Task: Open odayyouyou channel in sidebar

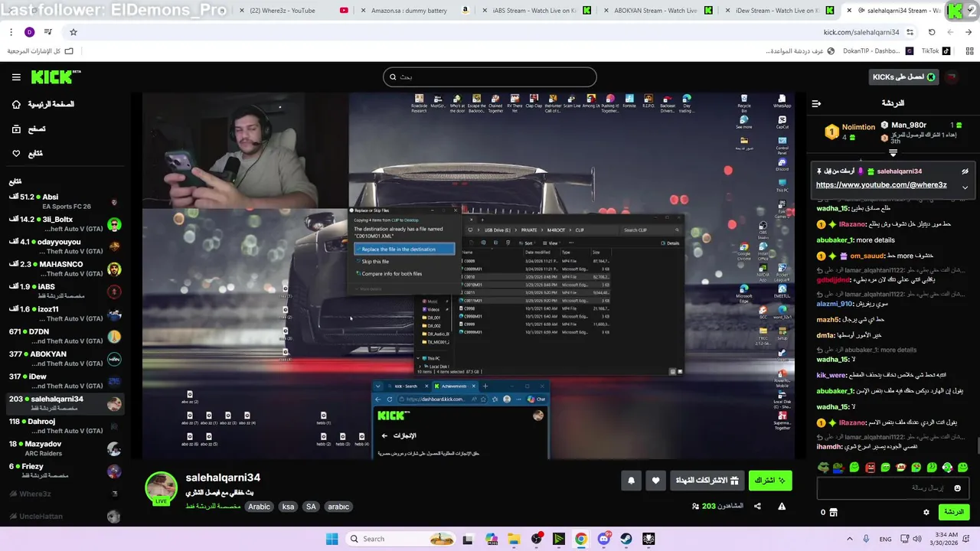Action: [x=65, y=246]
